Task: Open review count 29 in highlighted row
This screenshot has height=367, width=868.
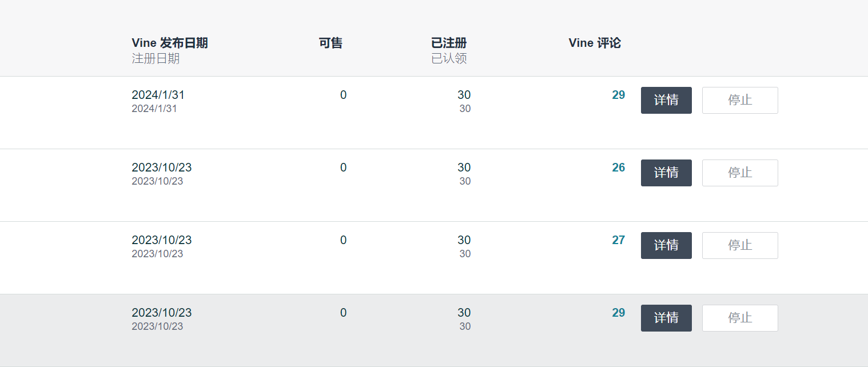Action: click(x=618, y=313)
